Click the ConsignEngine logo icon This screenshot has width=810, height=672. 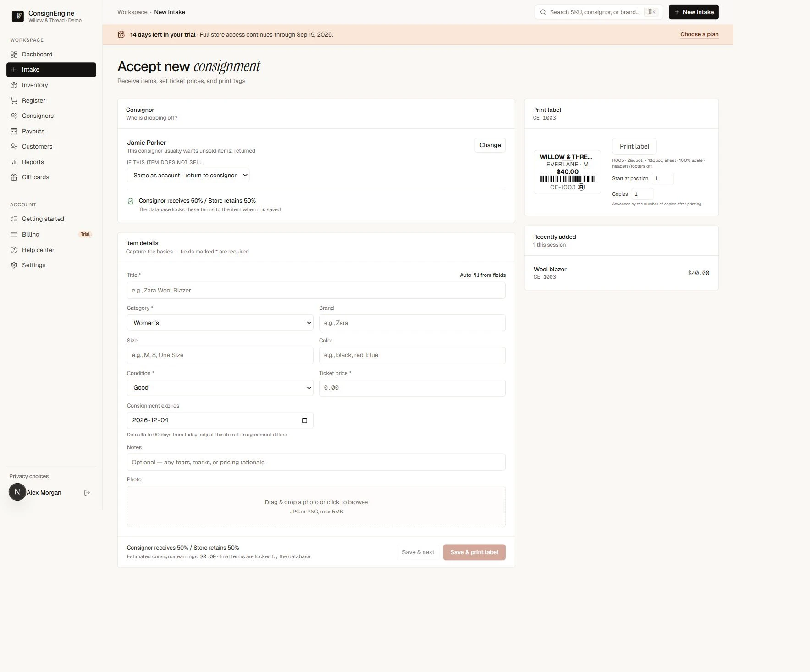point(17,17)
